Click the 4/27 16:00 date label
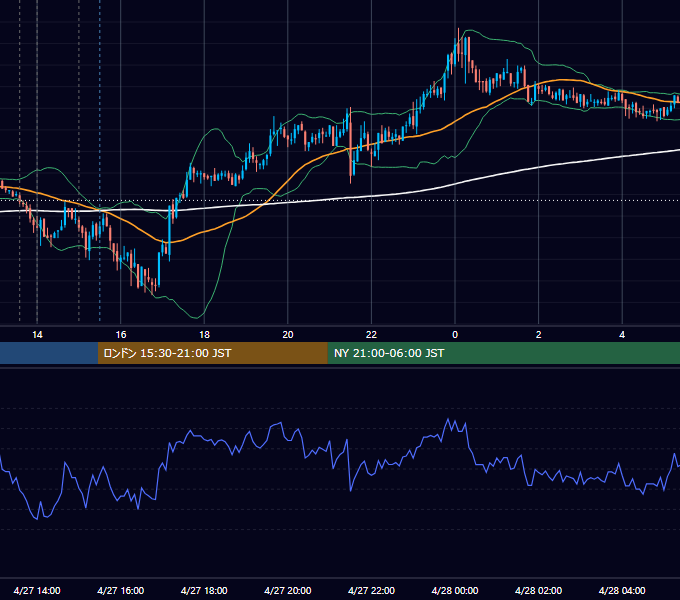This screenshot has width=680, height=600. pos(121,590)
